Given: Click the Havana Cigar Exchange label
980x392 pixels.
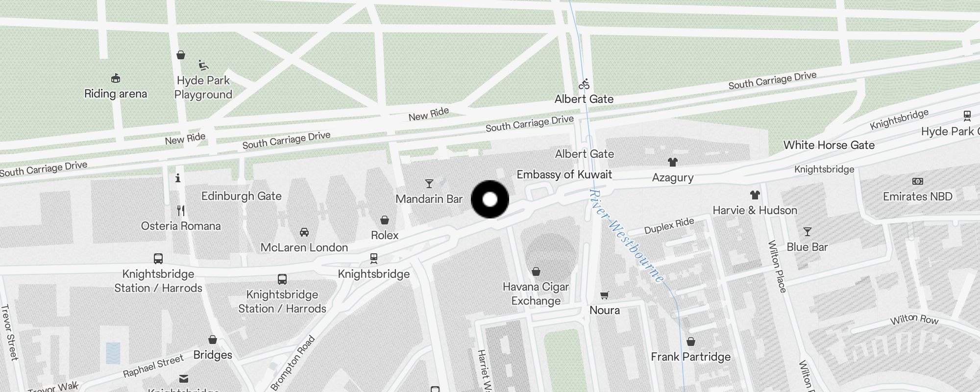Looking at the screenshot, I should (536, 294).
